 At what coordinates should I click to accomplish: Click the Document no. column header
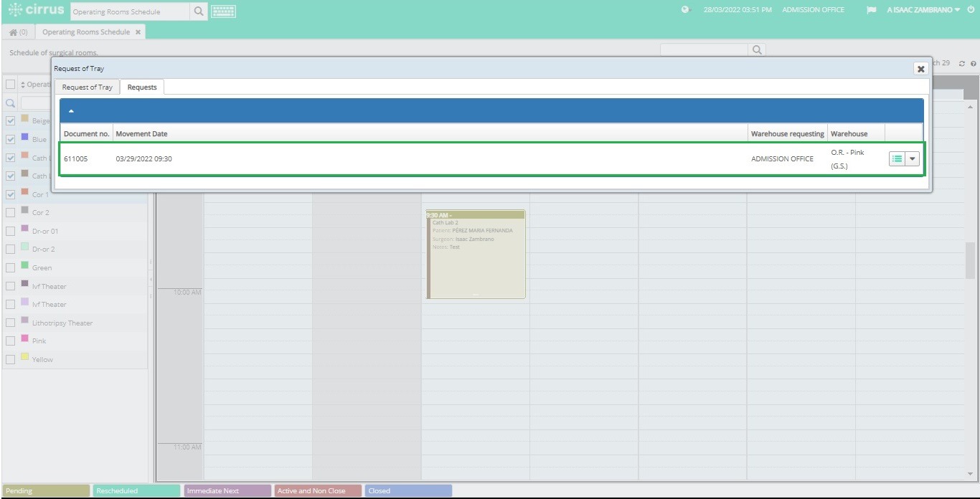[87, 134]
